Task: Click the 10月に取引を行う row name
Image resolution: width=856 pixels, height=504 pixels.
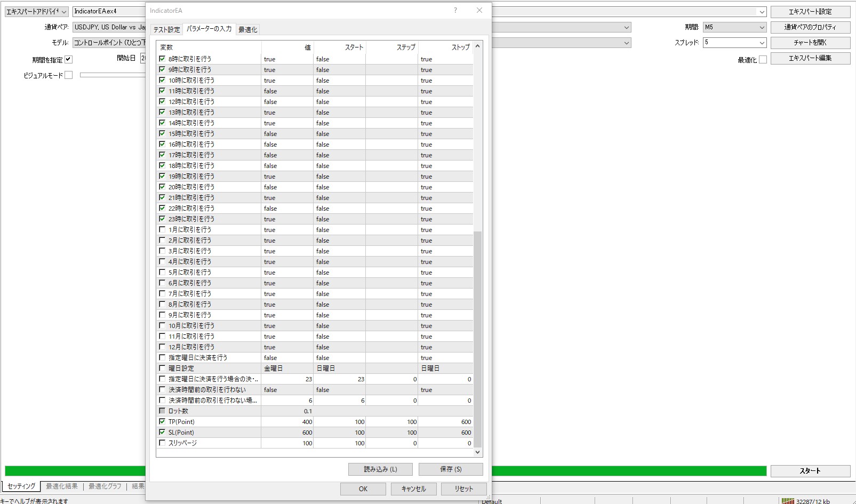Action: (x=191, y=326)
